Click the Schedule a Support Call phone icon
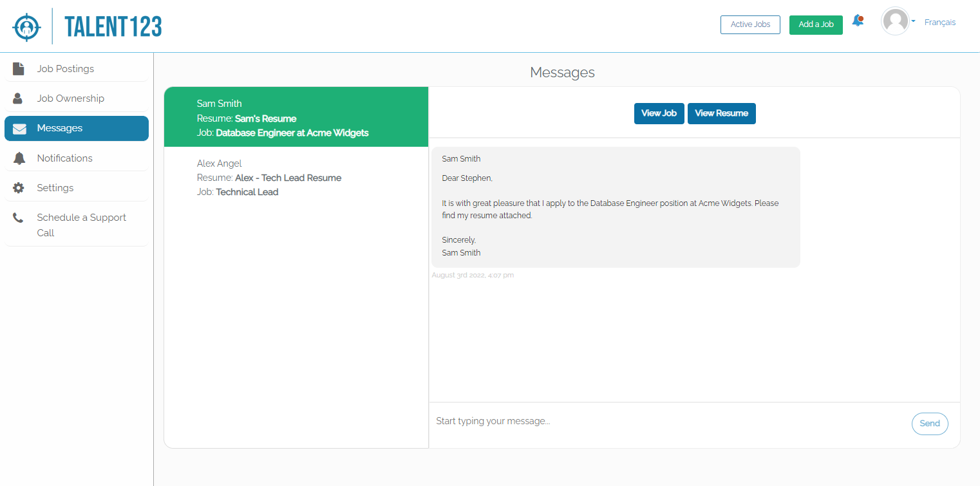The height and width of the screenshot is (486, 980). pyautogui.click(x=19, y=217)
